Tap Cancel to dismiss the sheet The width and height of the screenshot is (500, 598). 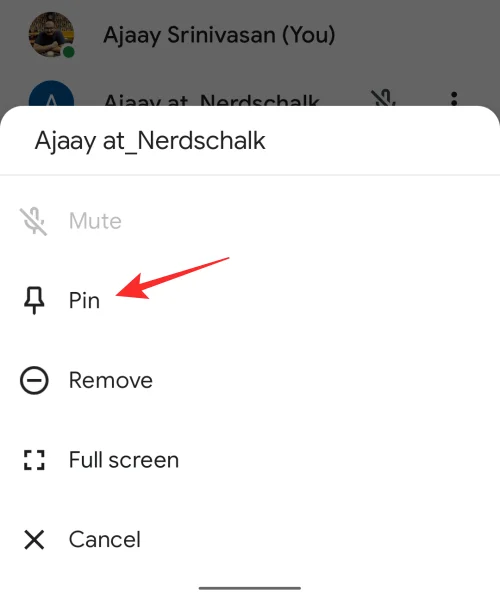click(250, 540)
